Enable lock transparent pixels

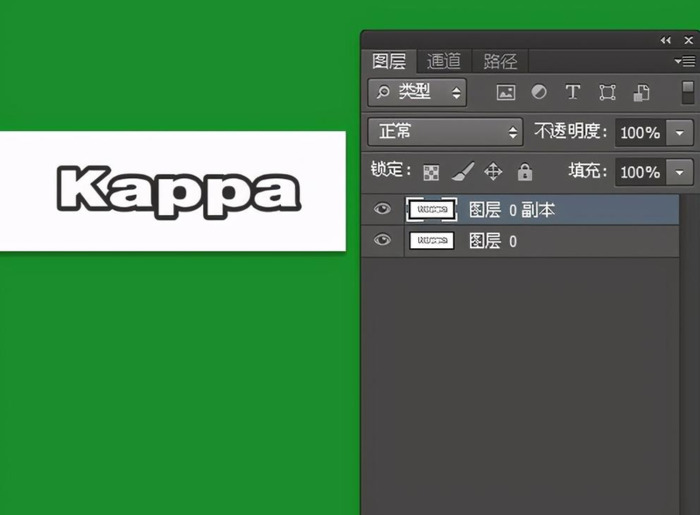click(x=431, y=172)
